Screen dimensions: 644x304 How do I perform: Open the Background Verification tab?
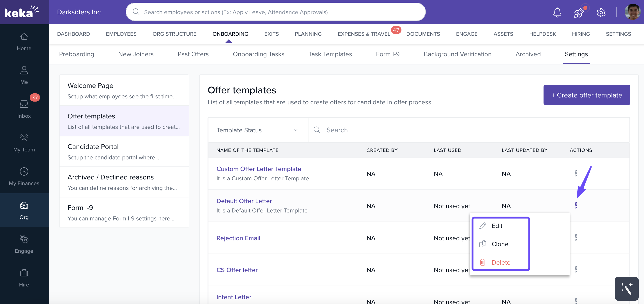tap(457, 54)
